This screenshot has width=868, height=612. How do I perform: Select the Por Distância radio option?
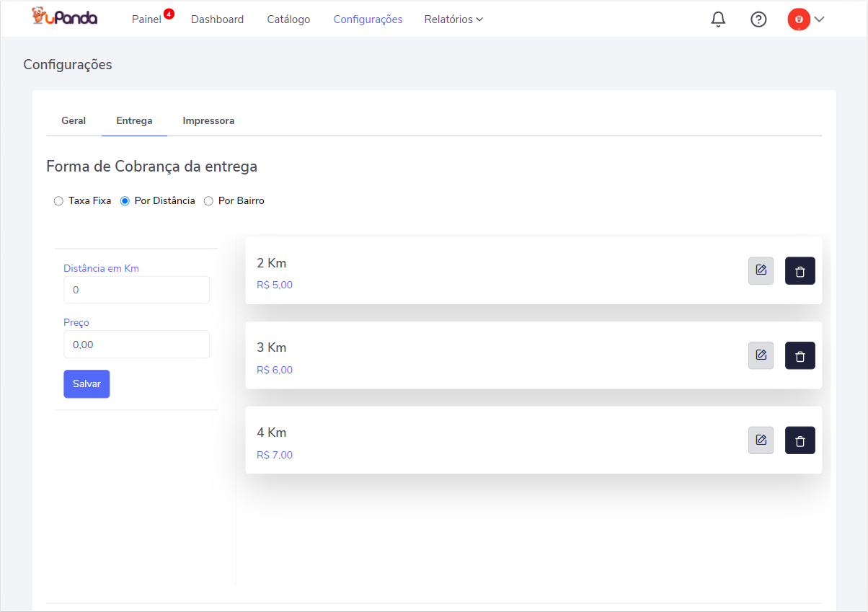[x=125, y=201]
